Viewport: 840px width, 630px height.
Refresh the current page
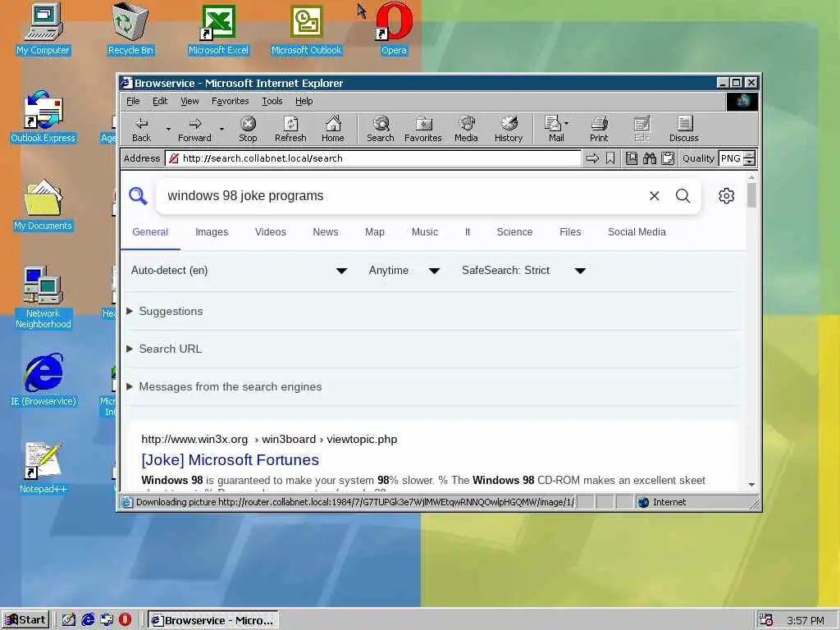(290, 130)
